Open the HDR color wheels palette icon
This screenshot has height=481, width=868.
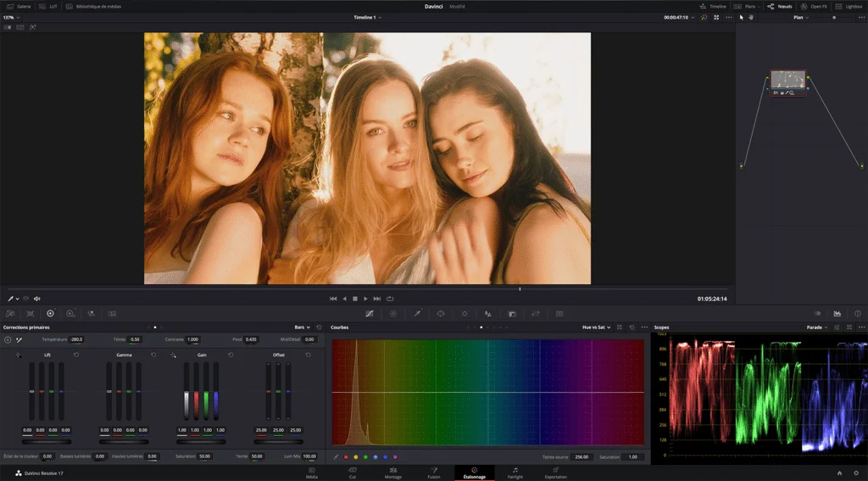tap(70, 314)
